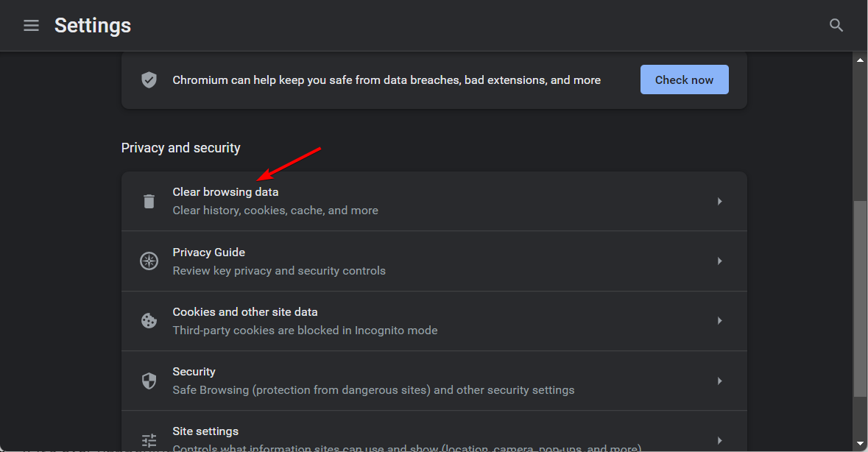Expand Clear browsing data arrow

[719, 202]
